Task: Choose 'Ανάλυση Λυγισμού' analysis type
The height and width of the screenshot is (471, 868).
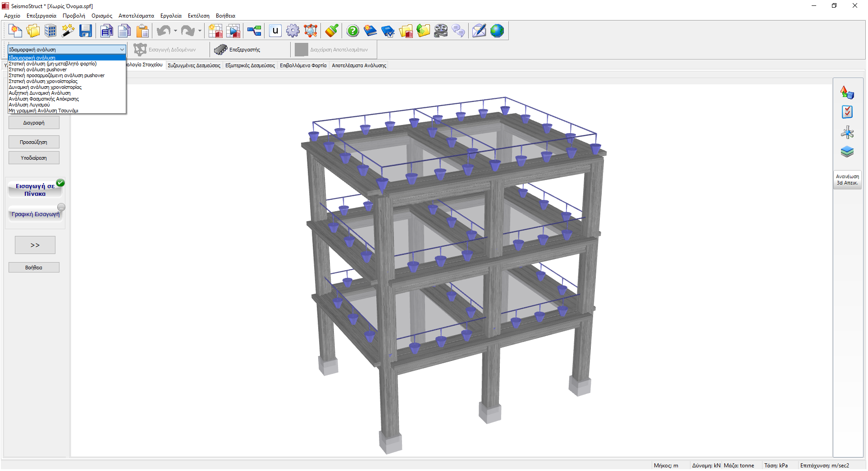Action: (29, 105)
